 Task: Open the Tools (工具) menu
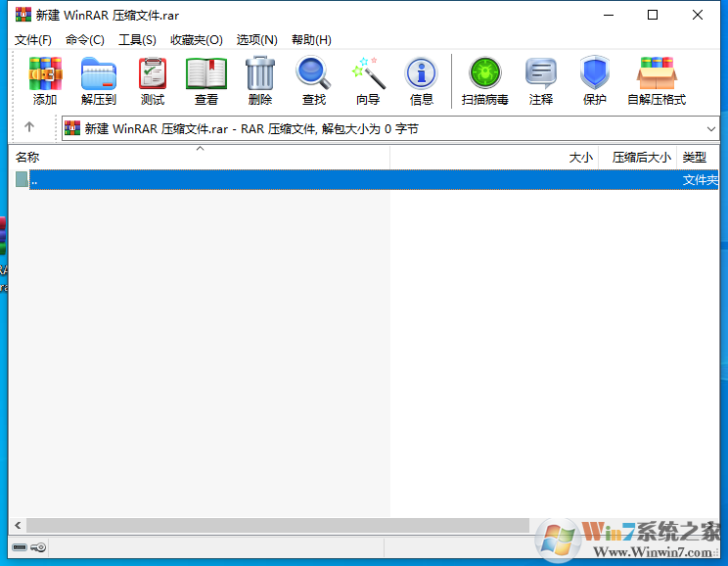137,40
